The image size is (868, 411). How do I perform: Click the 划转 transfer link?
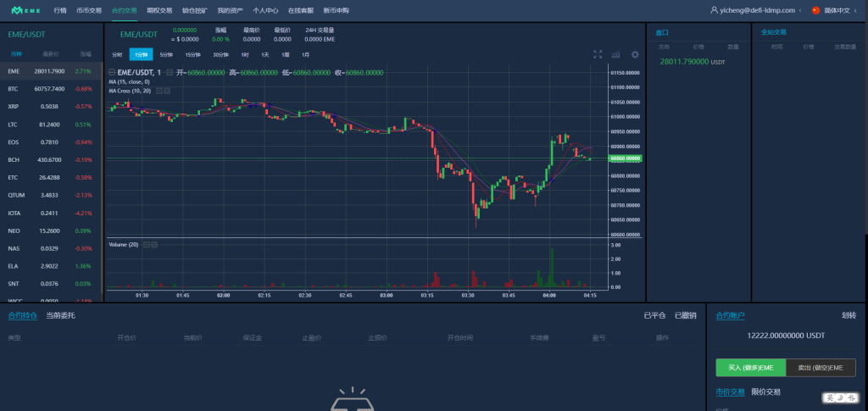click(x=849, y=315)
